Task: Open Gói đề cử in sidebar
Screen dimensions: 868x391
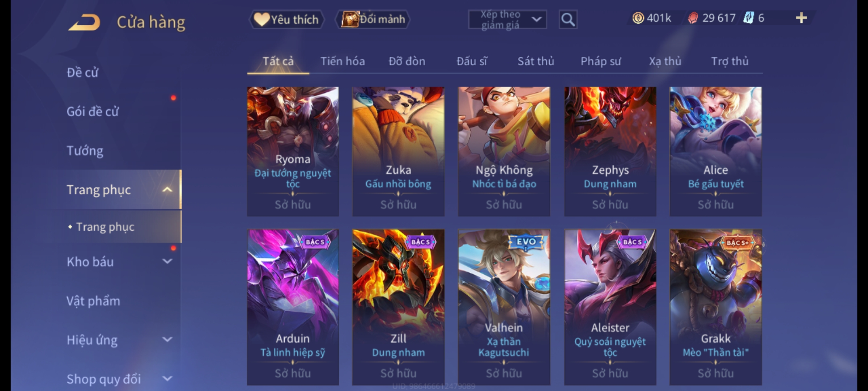Action: (x=93, y=112)
